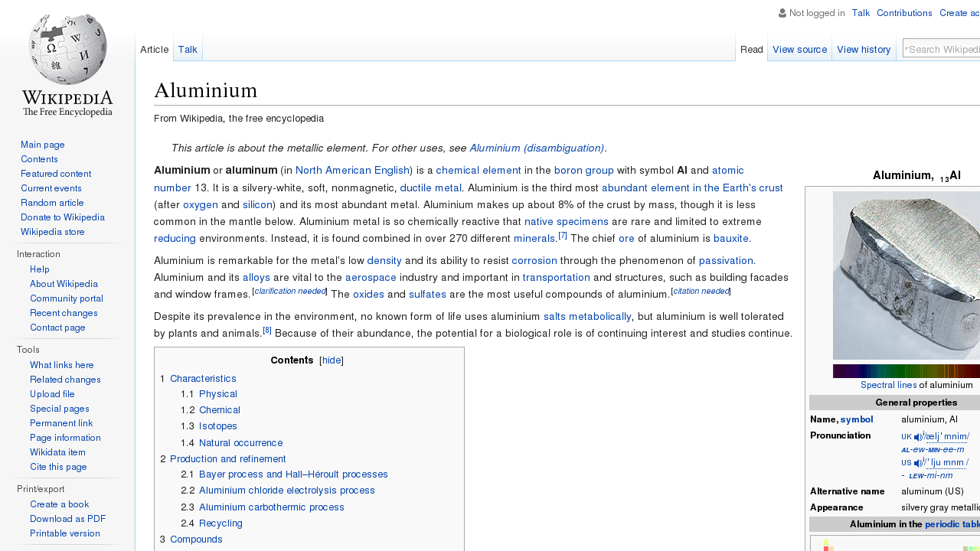Image resolution: width=980 pixels, height=551 pixels.
Task: Jump to 2.4 Recycling section
Action: click(x=220, y=523)
